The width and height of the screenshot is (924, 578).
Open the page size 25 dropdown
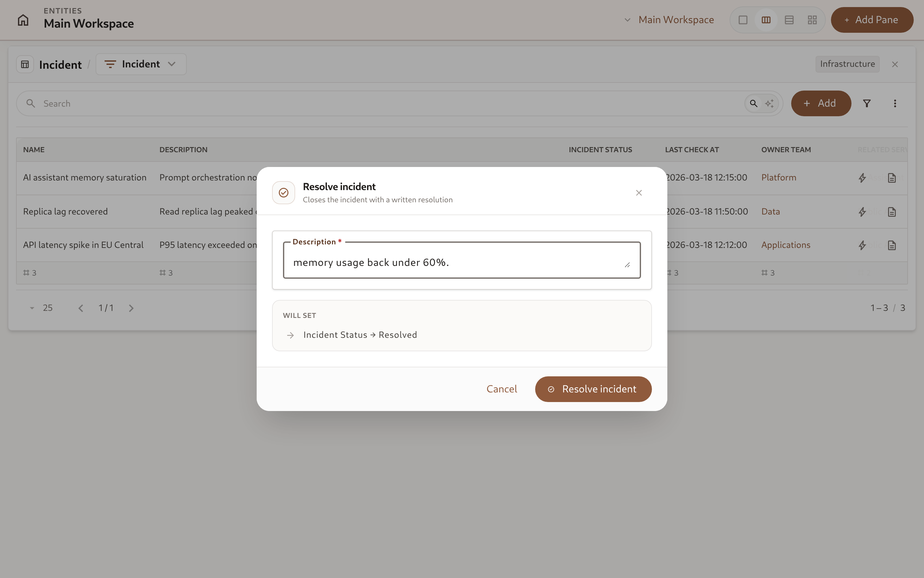coord(41,308)
